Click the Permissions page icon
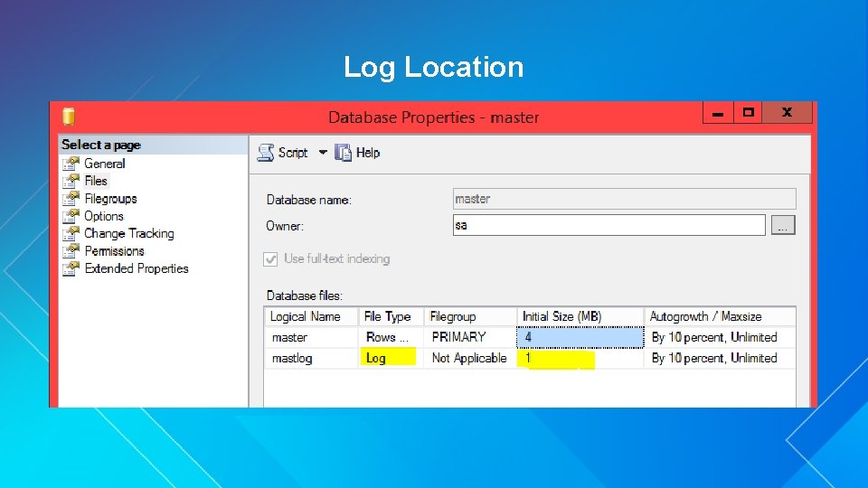Viewport: 868px width, 488px height. tap(71, 250)
